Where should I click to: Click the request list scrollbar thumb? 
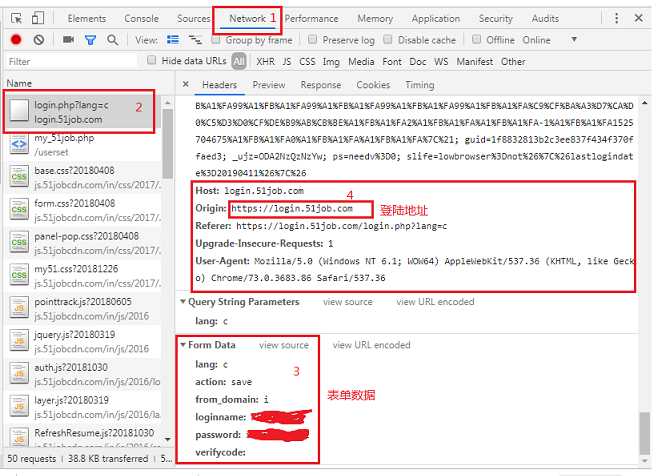(167, 144)
